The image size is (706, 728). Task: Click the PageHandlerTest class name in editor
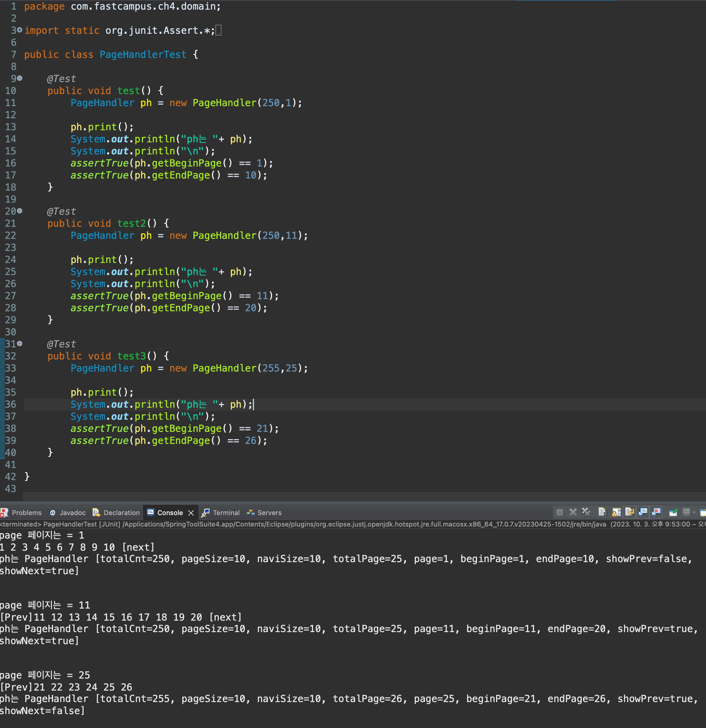[x=143, y=55]
